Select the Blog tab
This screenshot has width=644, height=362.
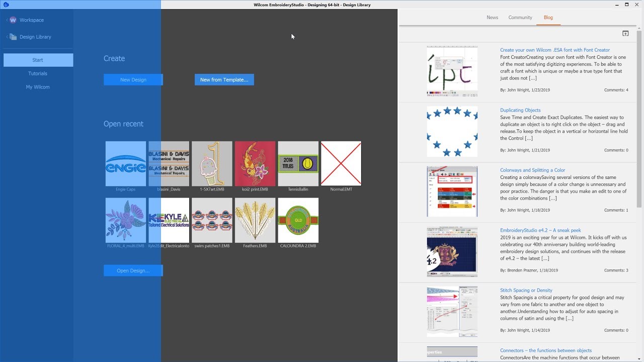tap(548, 18)
